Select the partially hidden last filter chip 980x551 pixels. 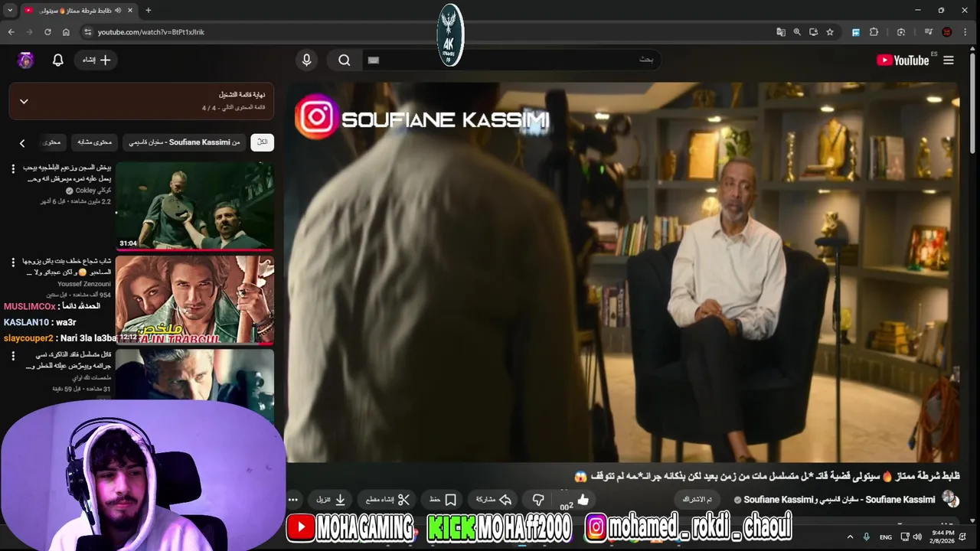(52, 142)
